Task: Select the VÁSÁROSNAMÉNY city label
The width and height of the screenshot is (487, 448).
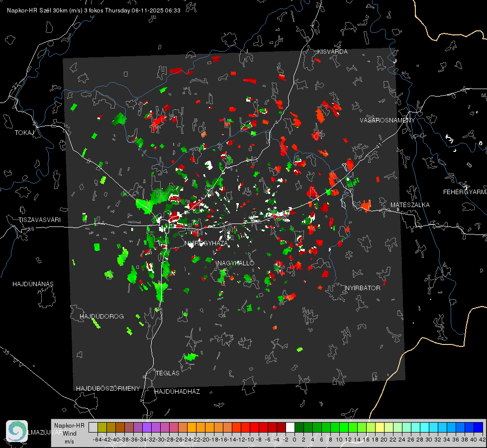Action: [x=388, y=120]
